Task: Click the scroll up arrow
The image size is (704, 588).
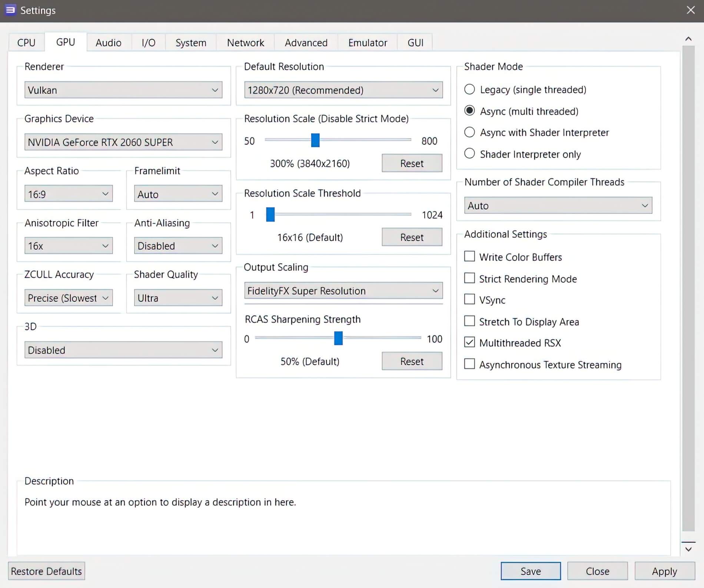Action: (x=688, y=39)
